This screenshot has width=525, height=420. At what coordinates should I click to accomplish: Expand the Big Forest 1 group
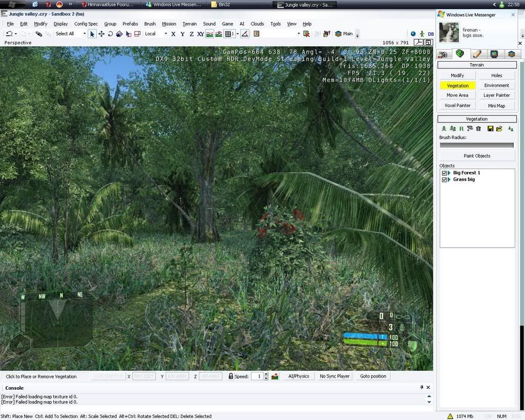449,173
